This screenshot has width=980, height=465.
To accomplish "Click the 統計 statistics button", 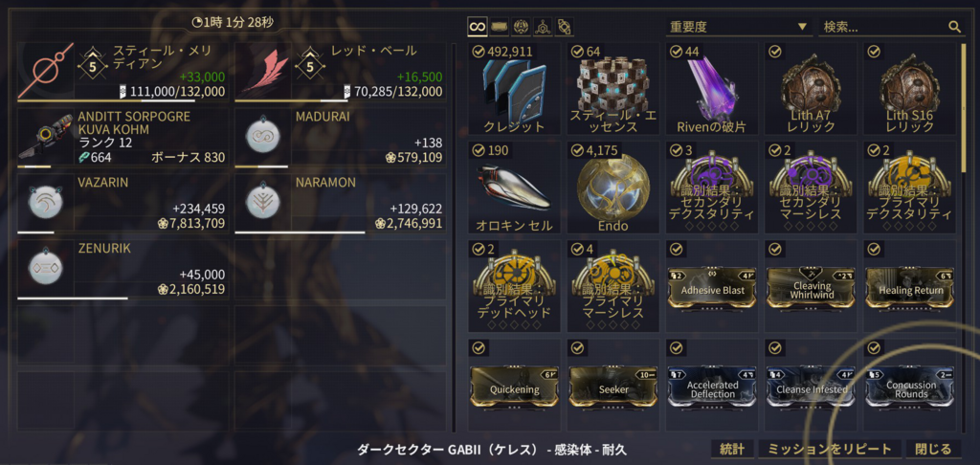I will (x=732, y=449).
